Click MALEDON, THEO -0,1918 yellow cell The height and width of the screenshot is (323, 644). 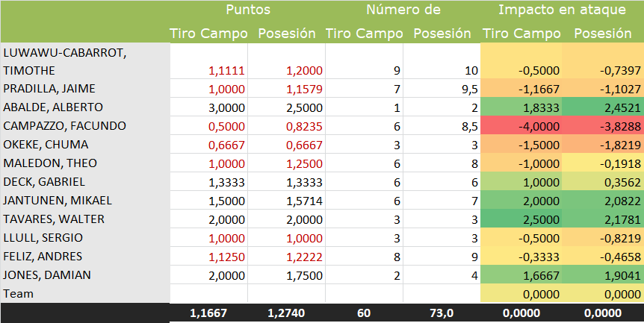point(603,163)
